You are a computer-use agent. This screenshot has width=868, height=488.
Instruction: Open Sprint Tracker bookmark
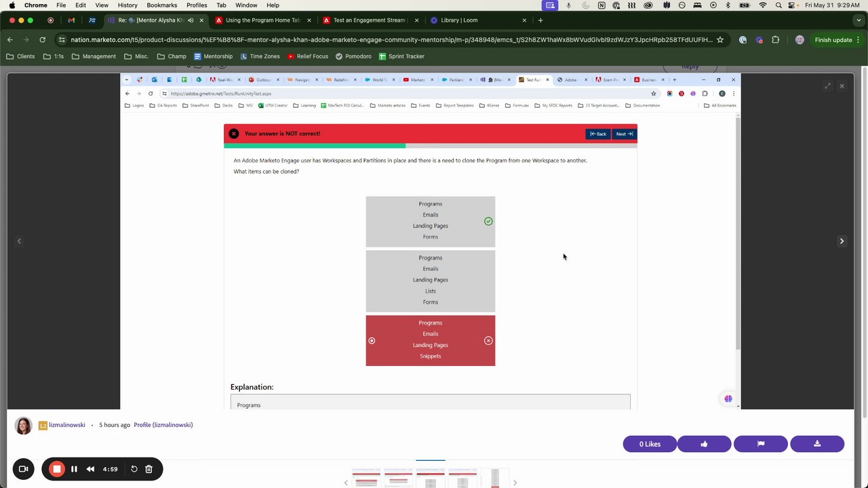tap(401, 56)
